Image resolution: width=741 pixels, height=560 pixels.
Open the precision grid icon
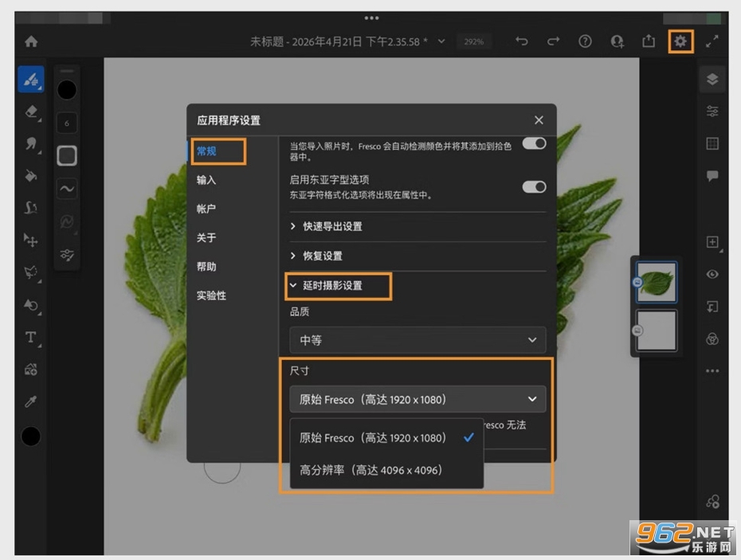point(712,143)
